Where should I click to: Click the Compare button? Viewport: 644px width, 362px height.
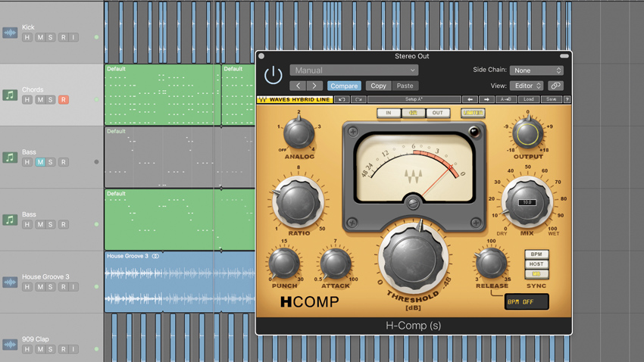344,86
